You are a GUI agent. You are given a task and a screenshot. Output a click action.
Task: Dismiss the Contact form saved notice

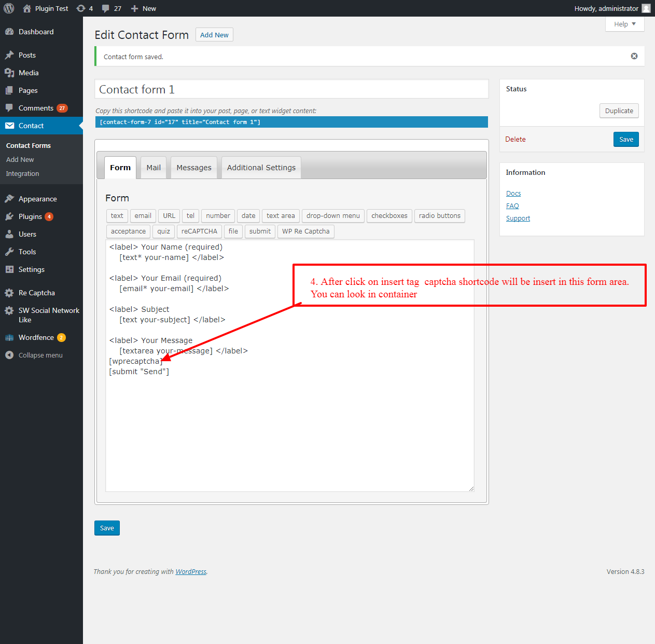(634, 56)
